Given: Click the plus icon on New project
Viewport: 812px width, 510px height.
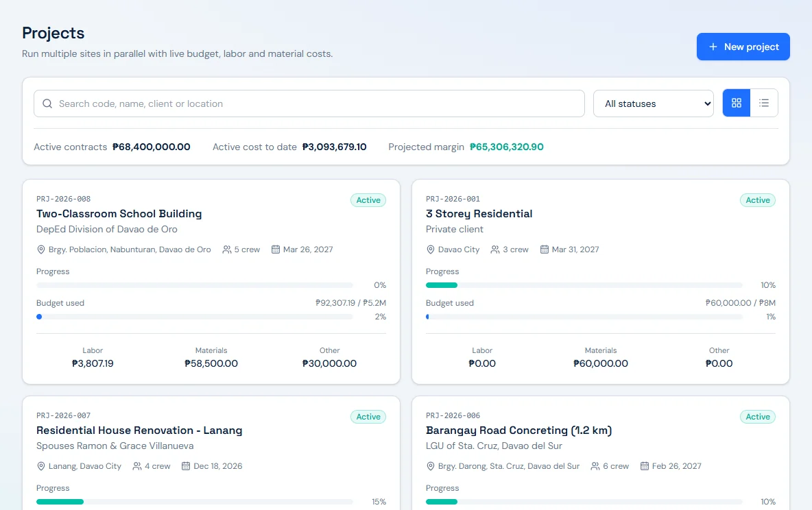Looking at the screenshot, I should 713,47.
